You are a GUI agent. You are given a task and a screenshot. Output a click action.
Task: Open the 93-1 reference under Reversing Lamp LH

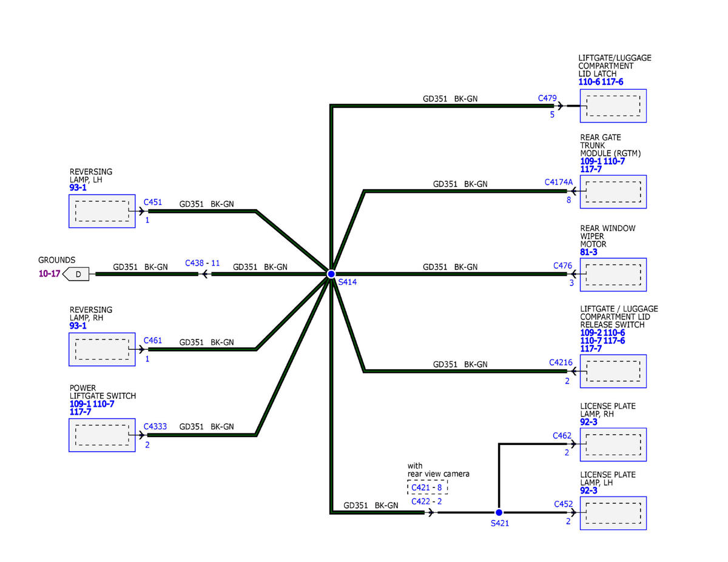pyautogui.click(x=78, y=189)
